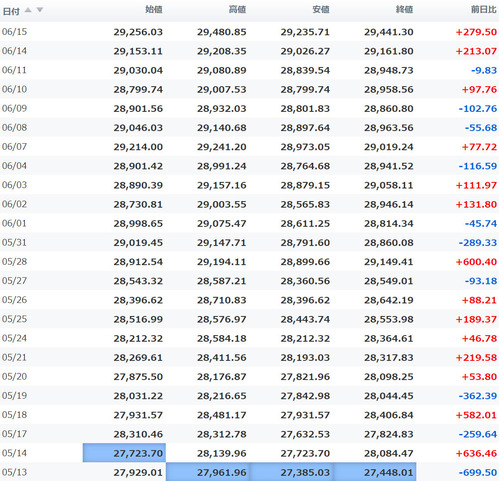The image size is (499, 481).
Task: Click the 前日比 column header
Action: coord(484,9)
